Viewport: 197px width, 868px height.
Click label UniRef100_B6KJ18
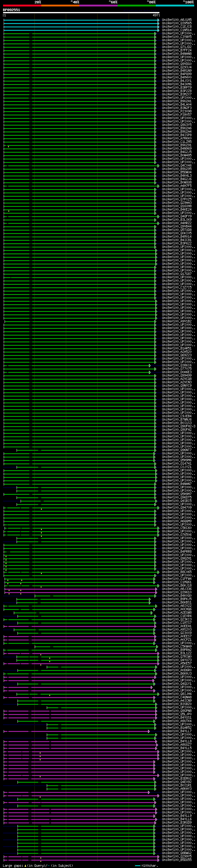point(177,585)
